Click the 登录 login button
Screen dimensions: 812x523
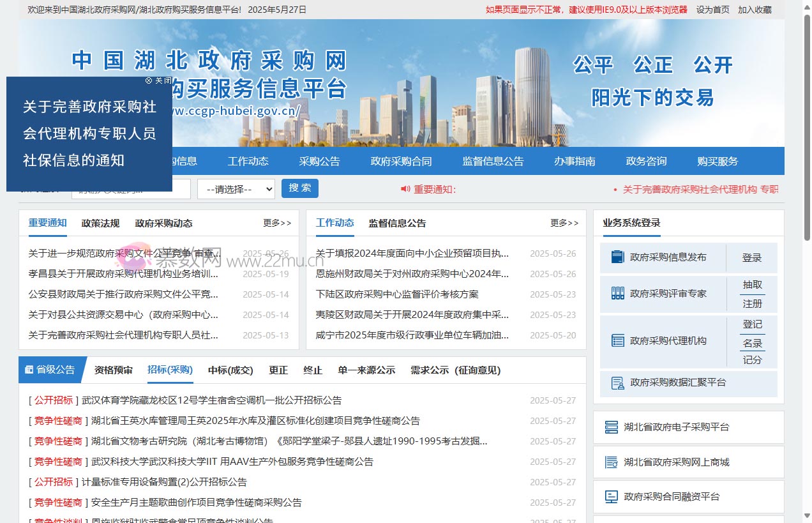pos(753,258)
